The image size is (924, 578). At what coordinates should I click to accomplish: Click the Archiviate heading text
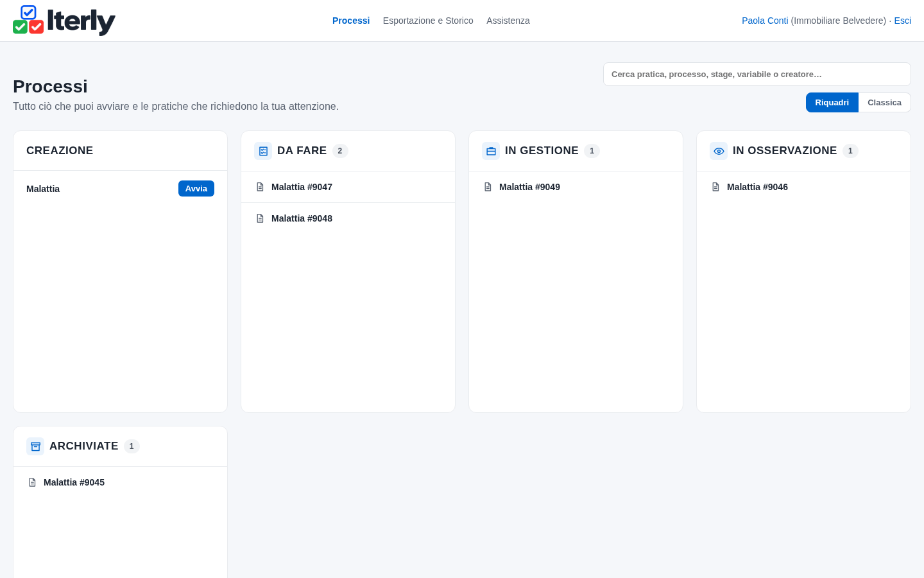[83, 446]
